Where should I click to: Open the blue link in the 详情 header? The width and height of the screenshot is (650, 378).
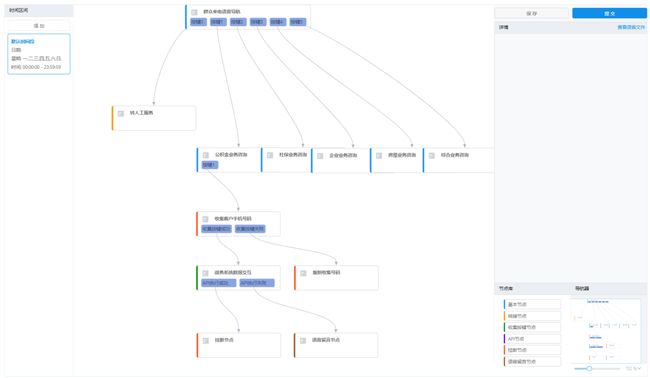(x=631, y=27)
